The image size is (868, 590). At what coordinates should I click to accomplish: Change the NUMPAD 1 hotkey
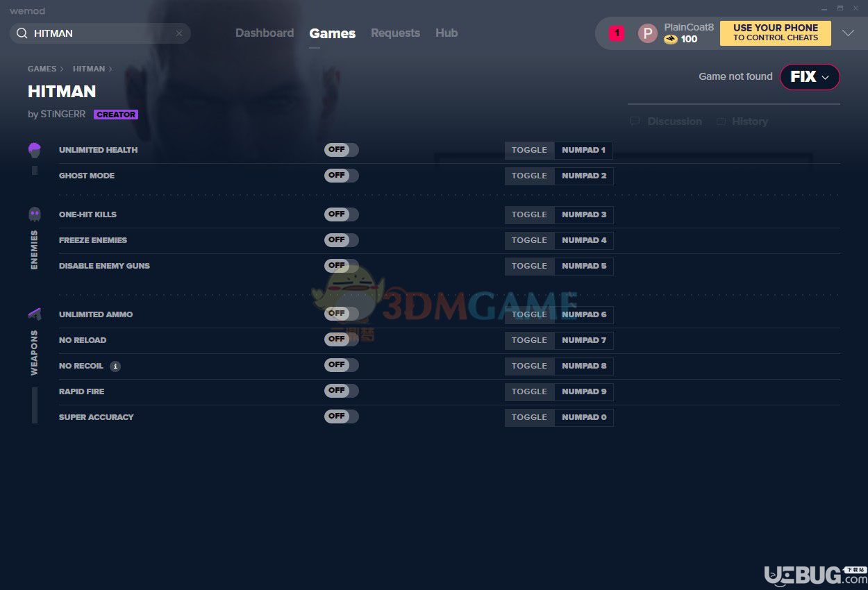[584, 150]
